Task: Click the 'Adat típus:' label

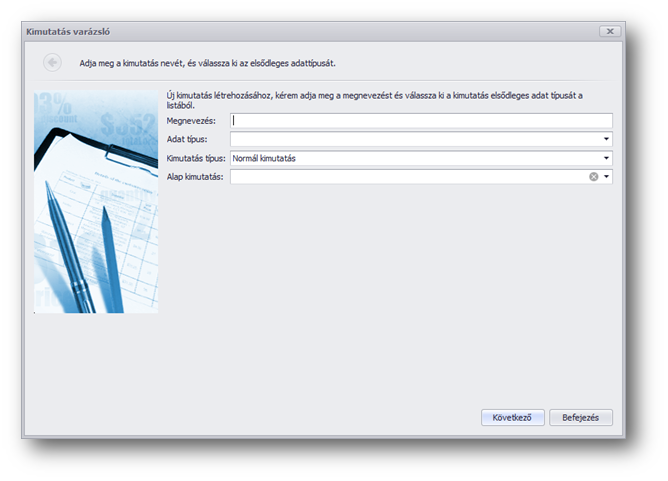Action: click(x=189, y=140)
